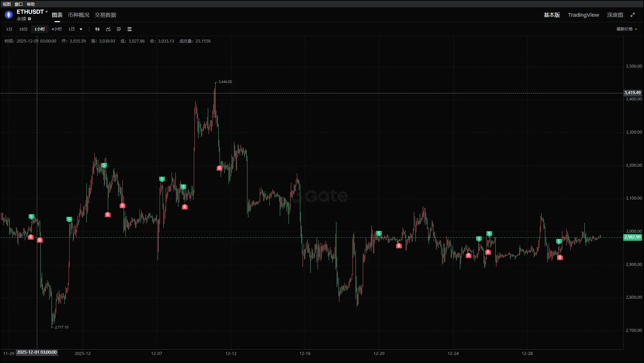The width and height of the screenshot is (644, 363).
Task: Switch to 深度图 depth chart
Action: (x=615, y=15)
